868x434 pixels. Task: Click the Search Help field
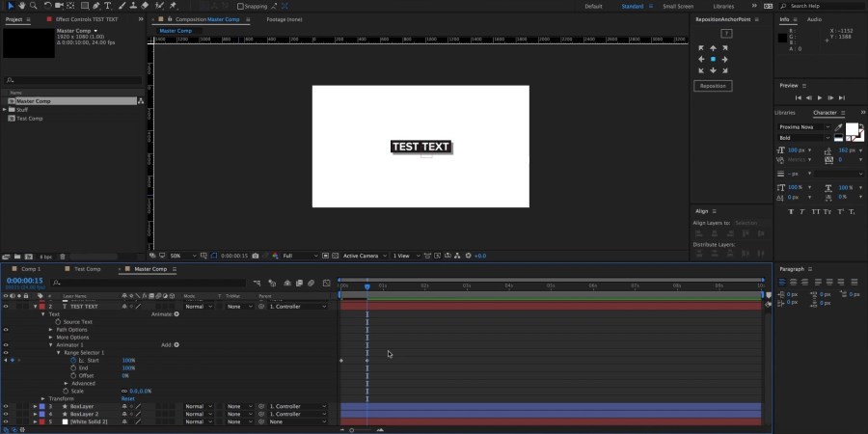822,6
